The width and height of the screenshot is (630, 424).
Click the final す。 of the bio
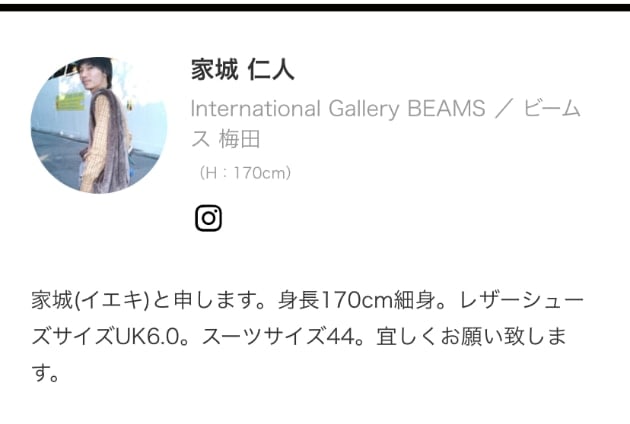click(x=45, y=372)
